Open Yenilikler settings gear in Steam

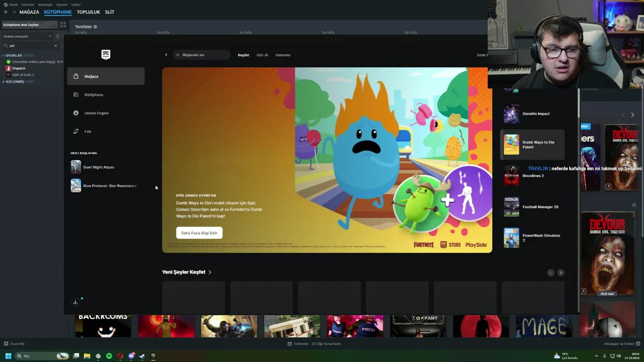tap(95, 27)
